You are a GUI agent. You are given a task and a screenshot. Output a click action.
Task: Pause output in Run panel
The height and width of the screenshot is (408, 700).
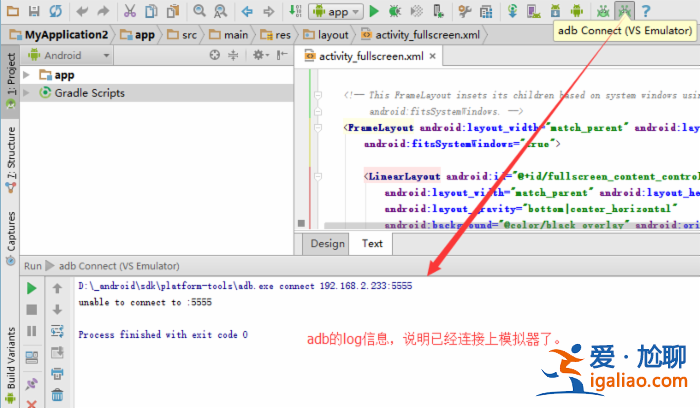coord(31,331)
